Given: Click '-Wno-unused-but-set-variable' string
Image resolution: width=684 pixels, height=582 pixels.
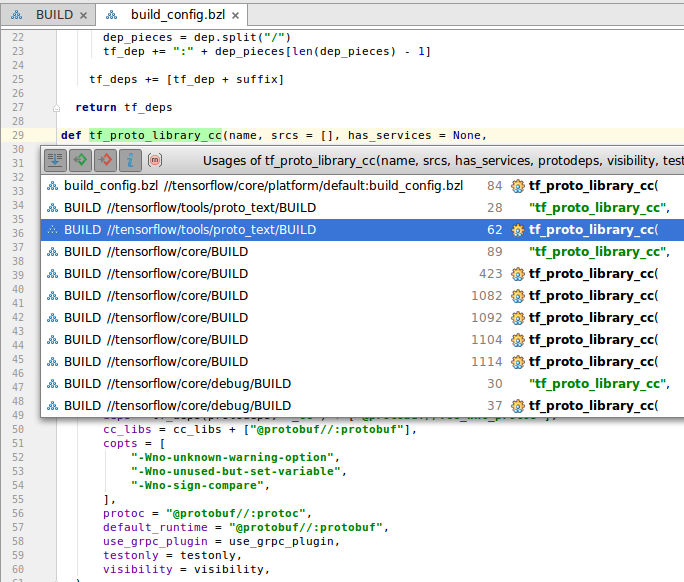Looking at the screenshot, I should click(x=236, y=471).
